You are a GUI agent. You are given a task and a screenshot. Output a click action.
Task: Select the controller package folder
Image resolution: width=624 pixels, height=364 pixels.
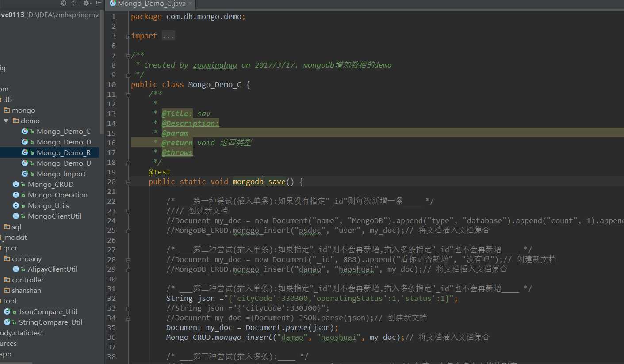tap(28, 280)
